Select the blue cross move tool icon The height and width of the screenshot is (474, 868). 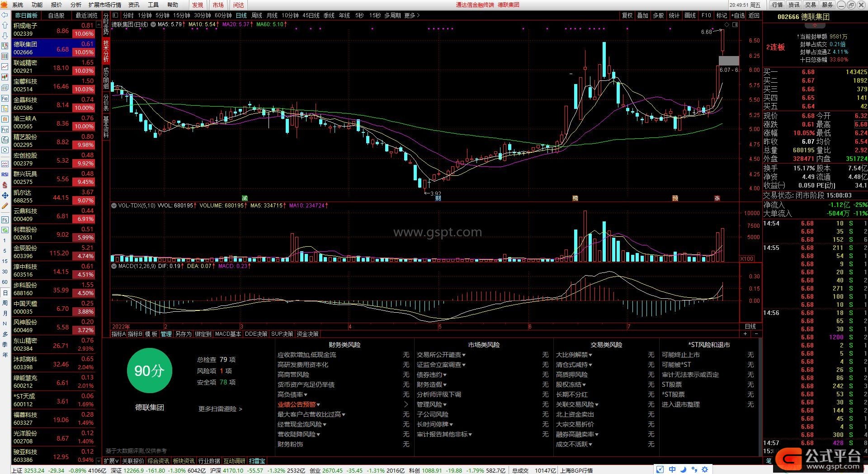5,195
